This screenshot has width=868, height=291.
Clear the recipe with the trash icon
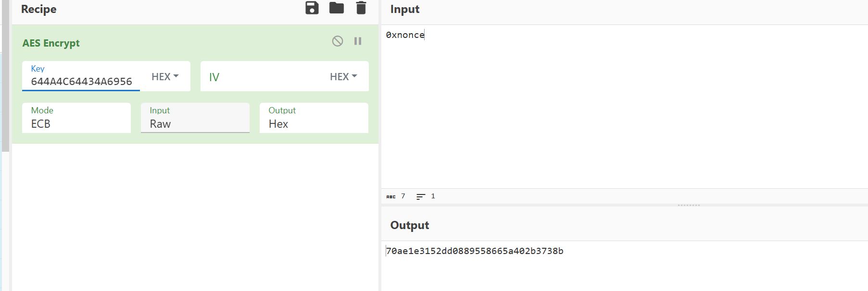(361, 8)
